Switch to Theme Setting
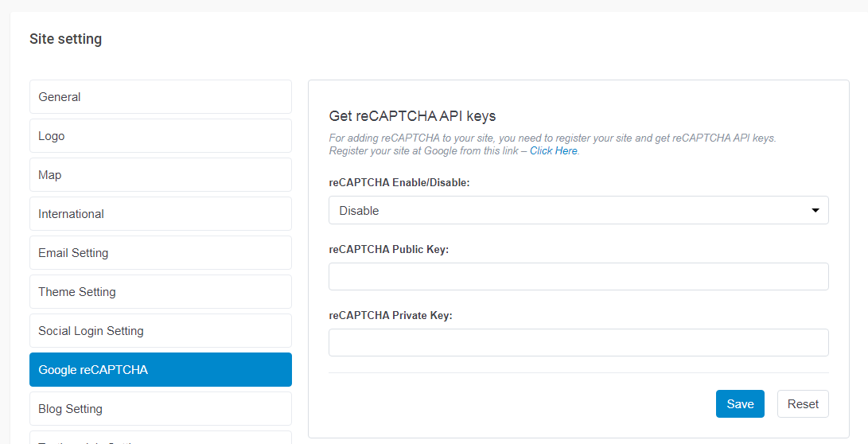868x444 pixels. pyautogui.click(x=160, y=292)
